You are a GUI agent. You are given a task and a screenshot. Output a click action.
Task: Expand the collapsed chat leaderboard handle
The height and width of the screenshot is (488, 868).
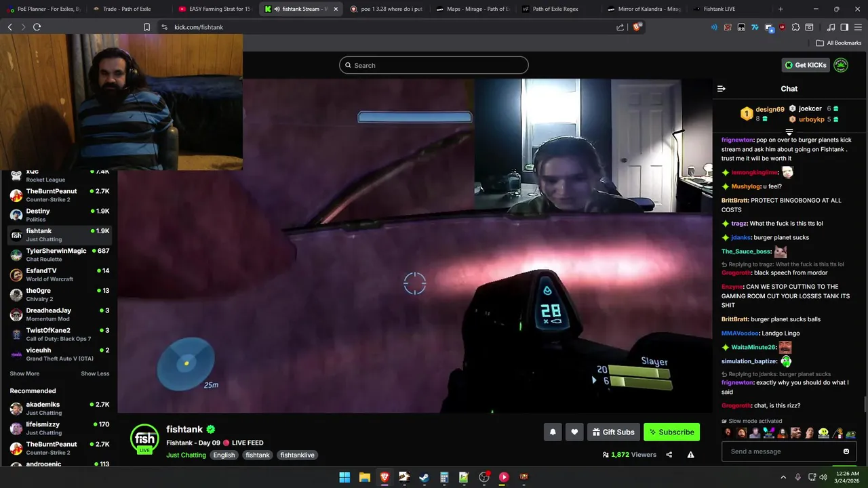coord(789,132)
